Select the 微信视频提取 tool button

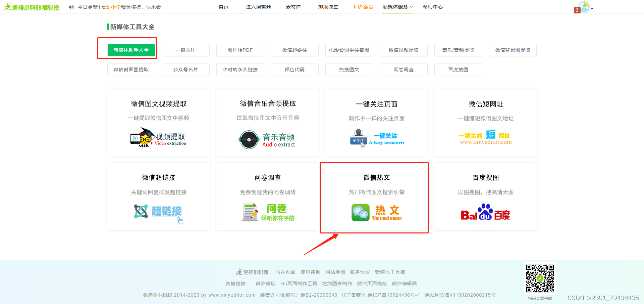(404, 50)
